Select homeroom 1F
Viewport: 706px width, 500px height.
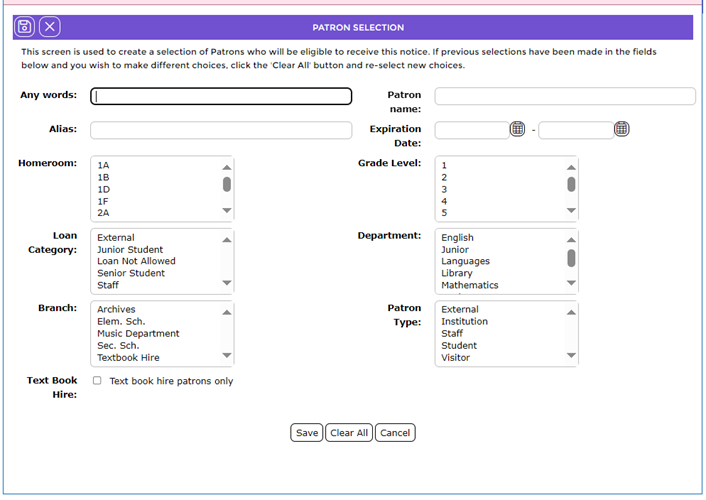[x=103, y=201]
